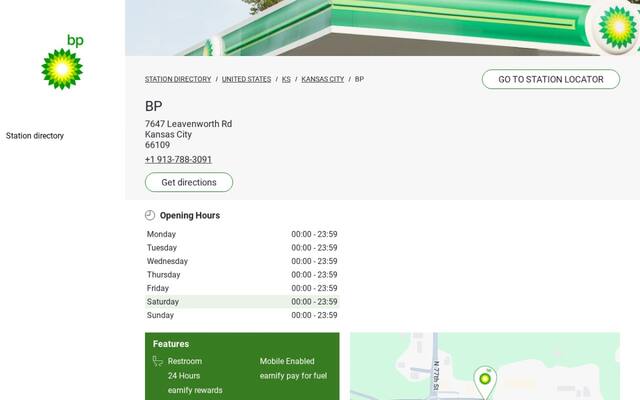
Task: Click the Thursday opening hours row
Action: 242,275
